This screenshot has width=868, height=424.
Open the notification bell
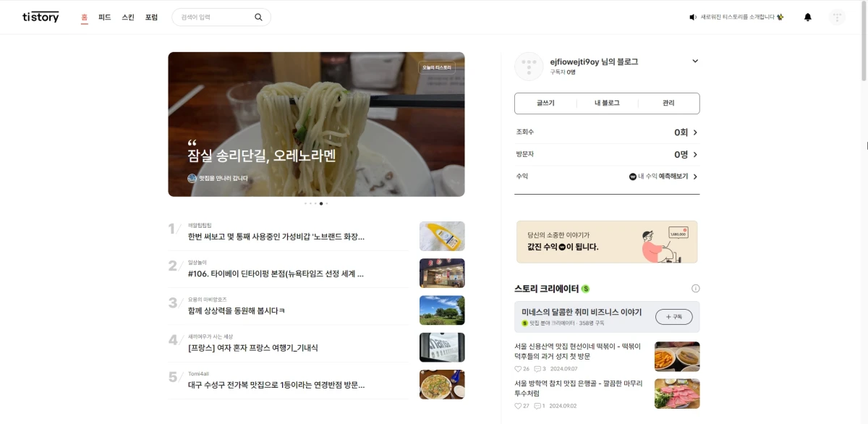(x=808, y=17)
